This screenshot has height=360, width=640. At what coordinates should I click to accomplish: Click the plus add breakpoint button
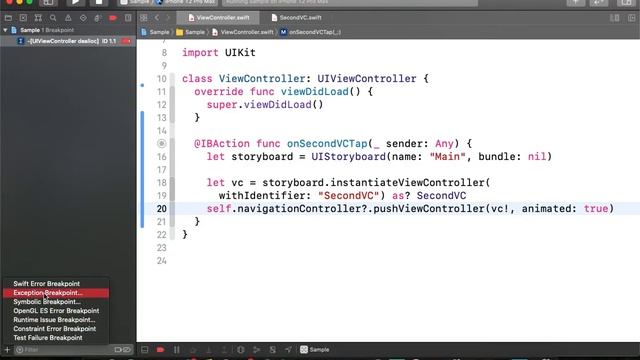point(7,350)
